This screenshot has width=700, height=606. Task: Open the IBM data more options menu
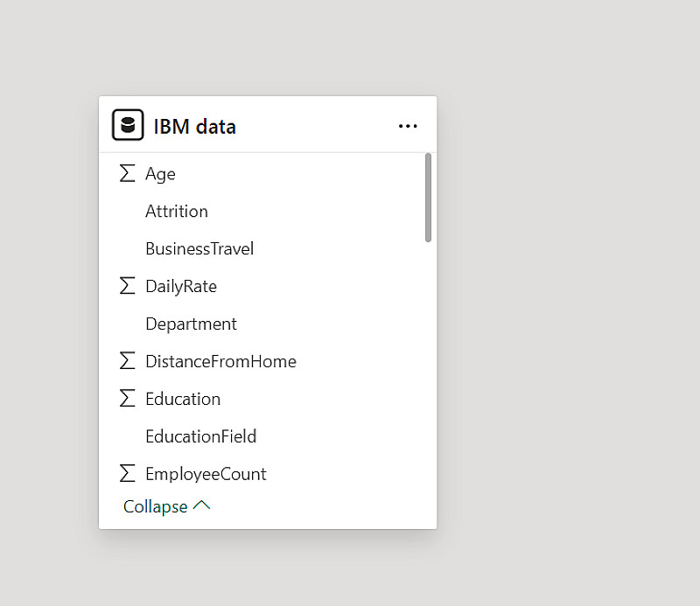click(408, 126)
